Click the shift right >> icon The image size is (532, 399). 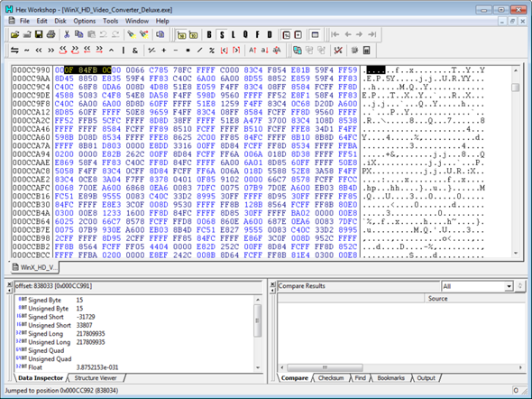coord(50,51)
